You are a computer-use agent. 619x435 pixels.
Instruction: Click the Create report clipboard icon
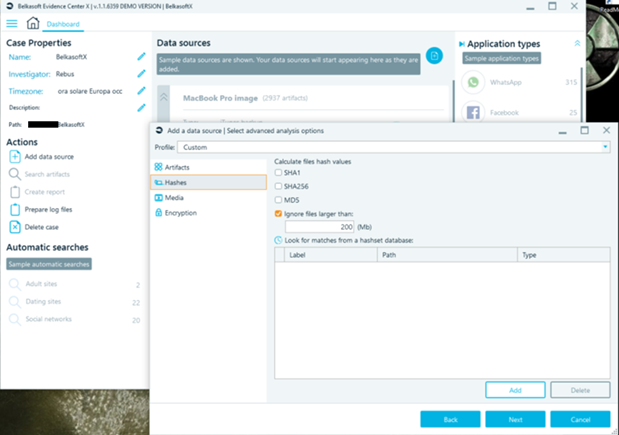coord(15,192)
